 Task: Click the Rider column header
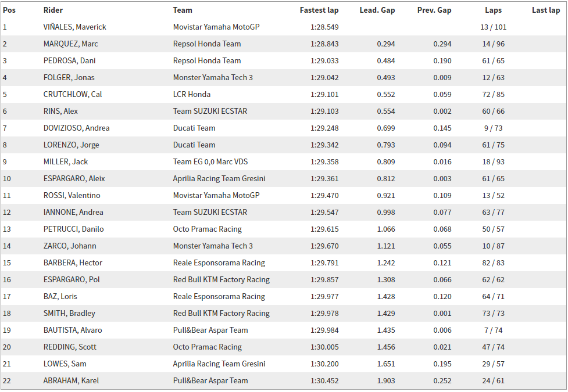click(x=53, y=10)
